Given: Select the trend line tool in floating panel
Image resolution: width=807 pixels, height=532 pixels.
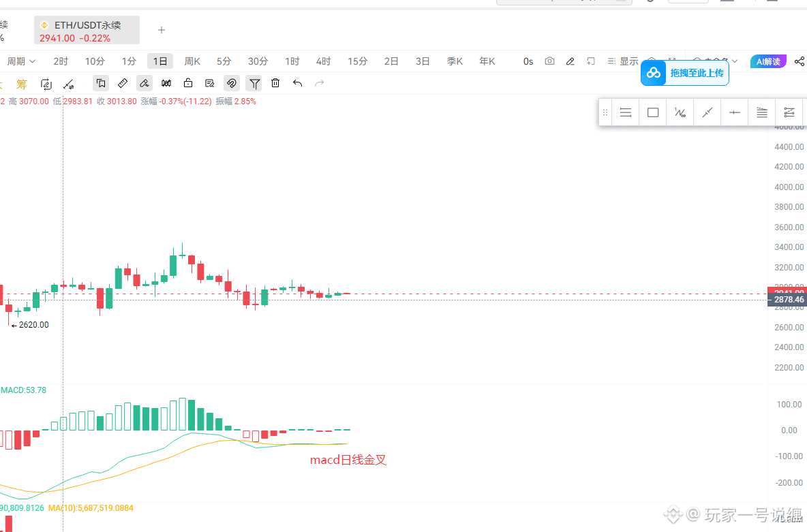Looking at the screenshot, I should pos(707,112).
